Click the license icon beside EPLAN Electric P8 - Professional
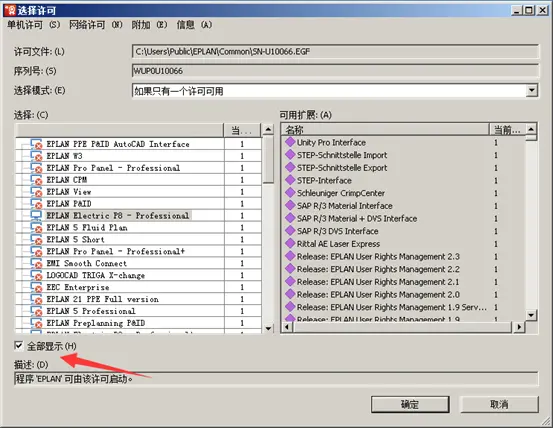 pos(36,215)
